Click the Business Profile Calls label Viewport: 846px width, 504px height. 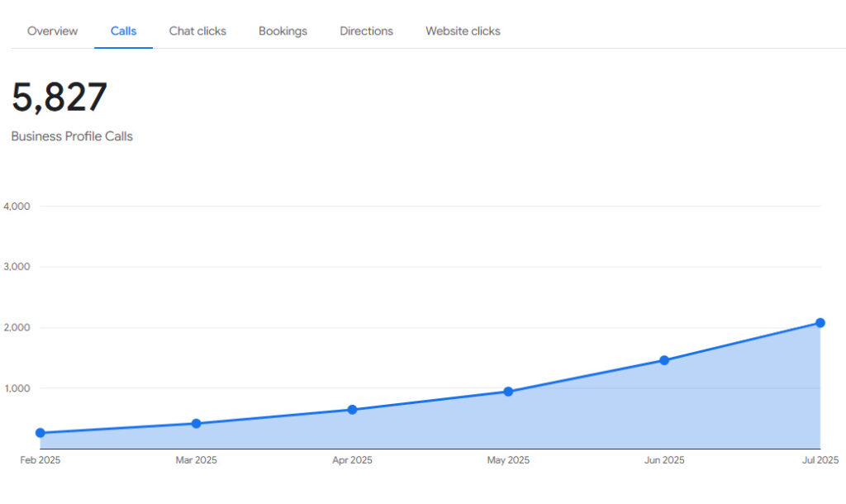click(x=72, y=136)
